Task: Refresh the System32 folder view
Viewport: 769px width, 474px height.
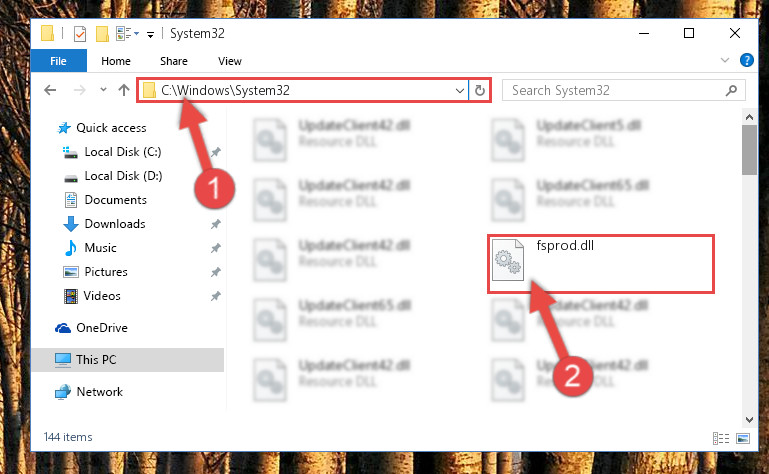Action: click(480, 90)
